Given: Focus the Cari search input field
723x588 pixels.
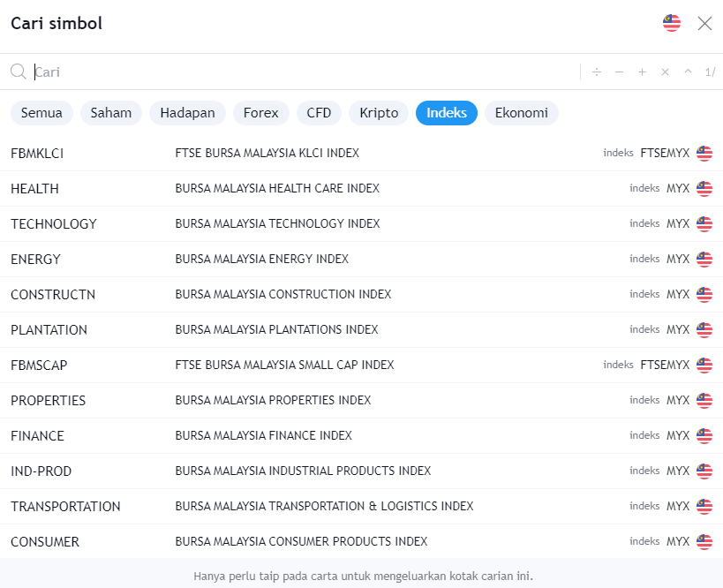Looking at the screenshot, I should click(300, 72).
